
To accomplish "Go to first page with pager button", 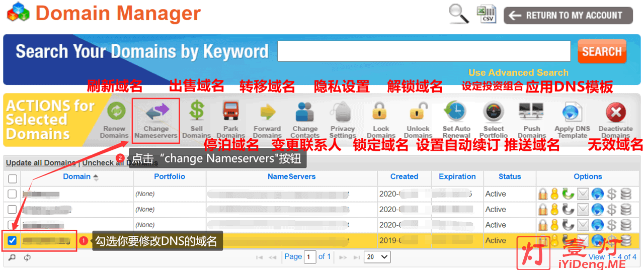I will [260, 257].
